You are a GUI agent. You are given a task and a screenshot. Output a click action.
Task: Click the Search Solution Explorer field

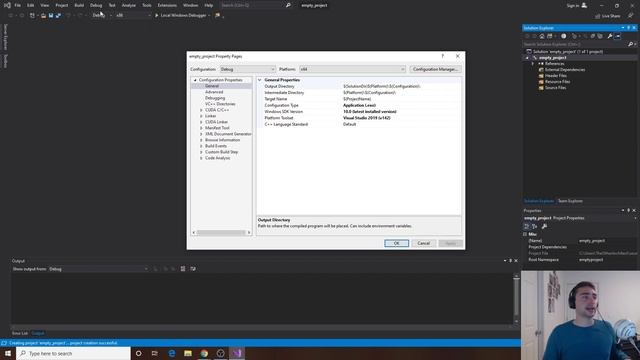coord(576,44)
